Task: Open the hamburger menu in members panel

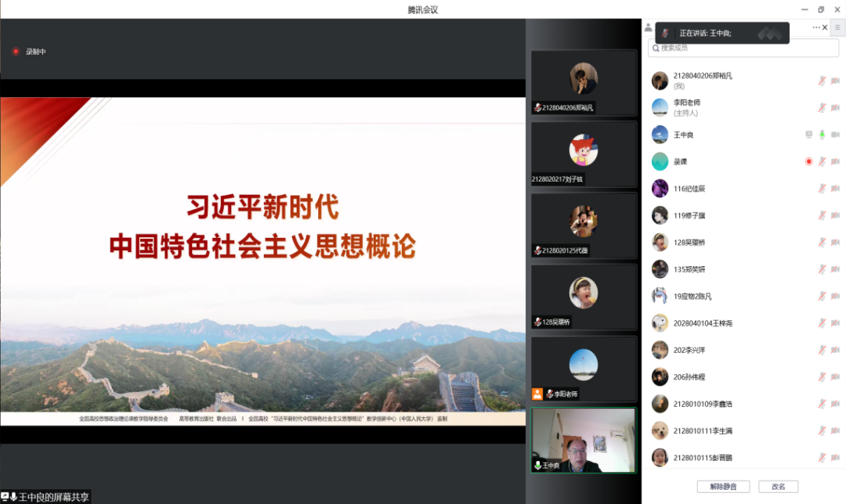Action: pyautogui.click(x=837, y=27)
